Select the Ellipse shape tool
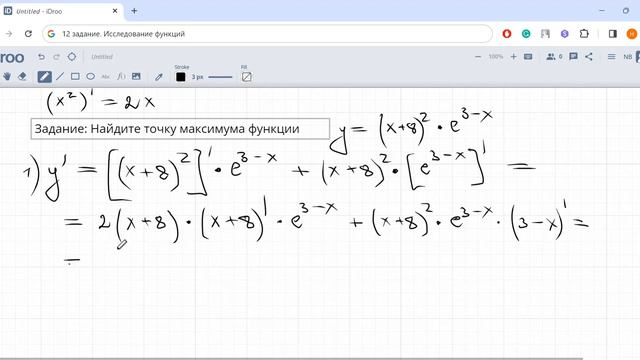Viewport: 640px width, 360px height. point(91,76)
